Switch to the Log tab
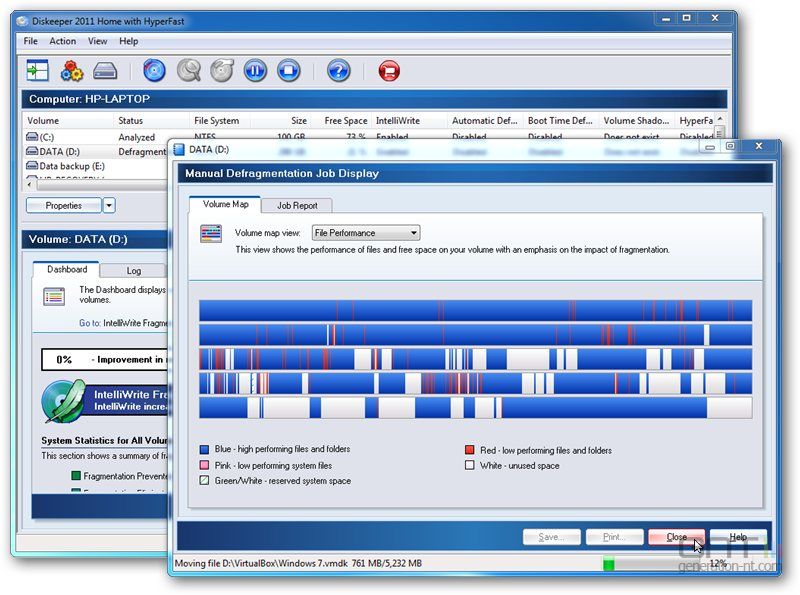The width and height of the screenshot is (800, 595). tap(134, 270)
